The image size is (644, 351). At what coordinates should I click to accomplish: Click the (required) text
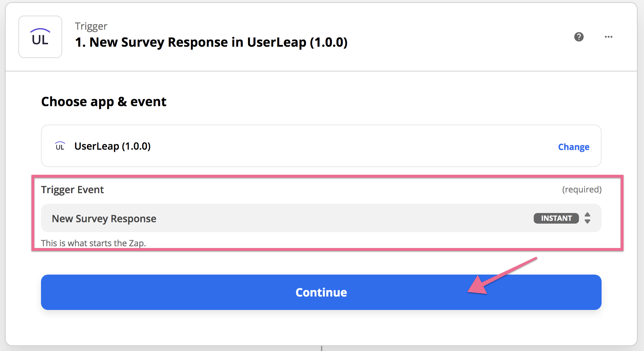582,189
